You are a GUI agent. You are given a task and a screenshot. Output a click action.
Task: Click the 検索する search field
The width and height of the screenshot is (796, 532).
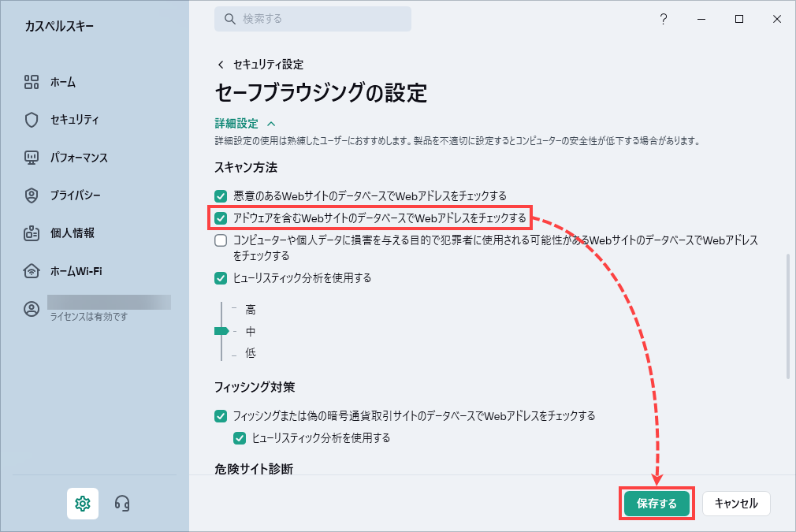312,19
